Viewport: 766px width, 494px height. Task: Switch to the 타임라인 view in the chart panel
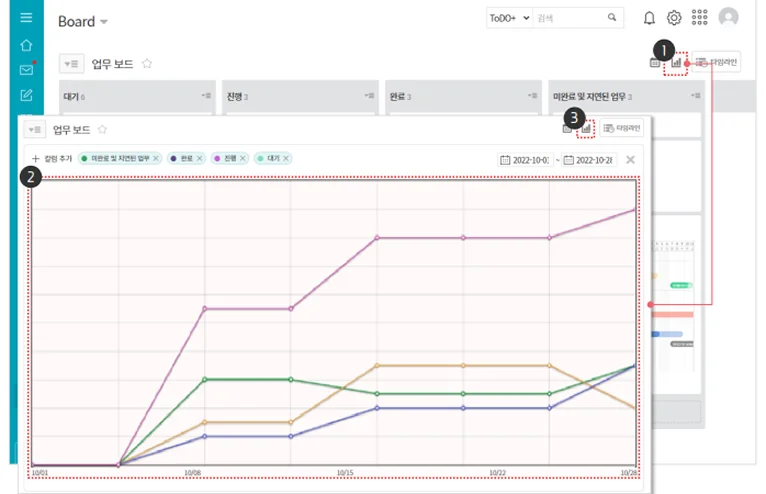tap(622, 128)
